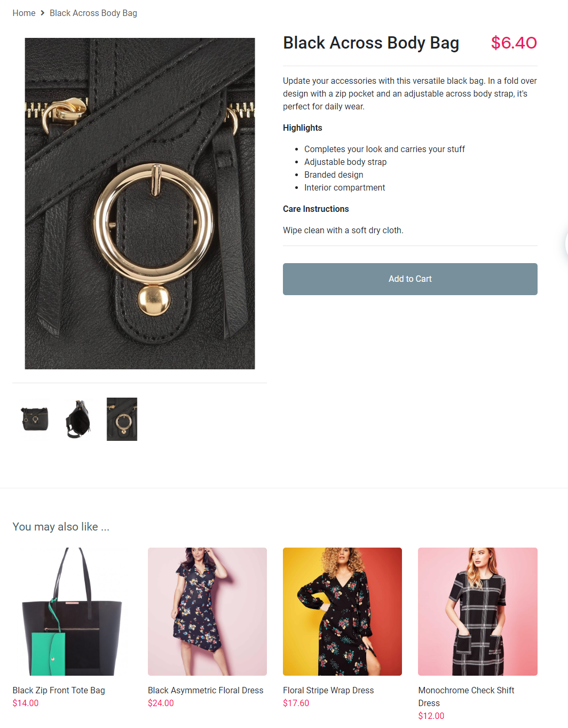
Task: Click the $14.00 tote bag price
Action: [x=26, y=703]
